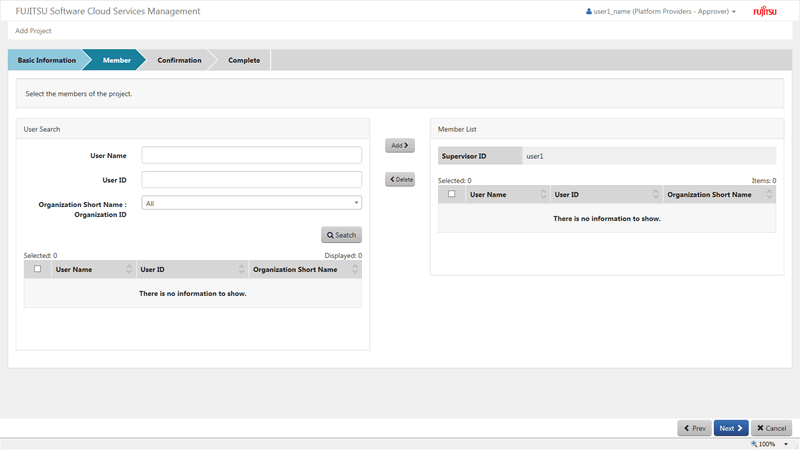Proceed with the Next button
Screen dimensions: 800x450
click(731, 428)
